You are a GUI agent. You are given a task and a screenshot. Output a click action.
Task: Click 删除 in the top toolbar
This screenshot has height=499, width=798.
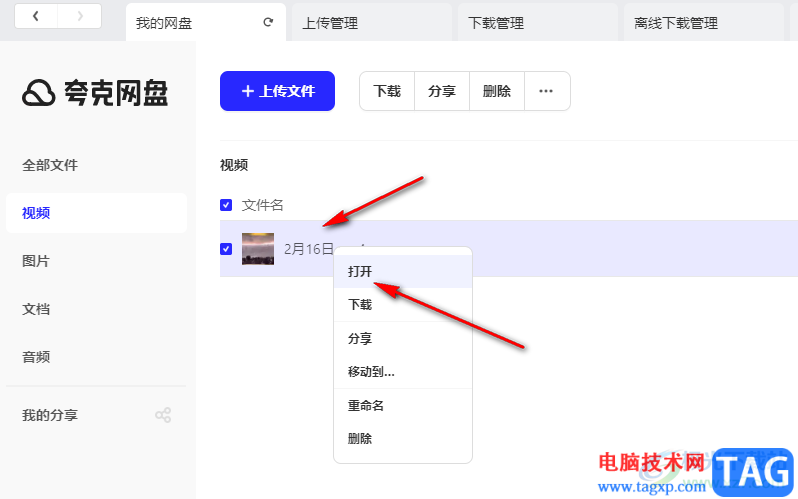tap(497, 91)
